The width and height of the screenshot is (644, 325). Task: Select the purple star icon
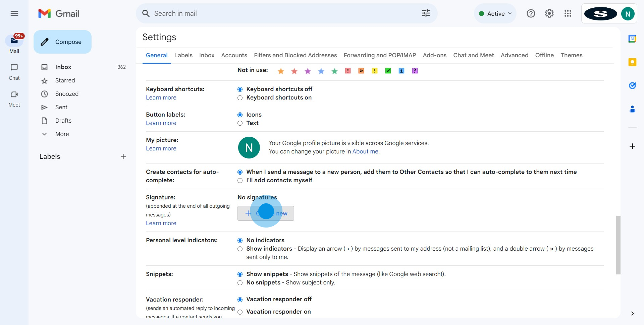[308, 71]
